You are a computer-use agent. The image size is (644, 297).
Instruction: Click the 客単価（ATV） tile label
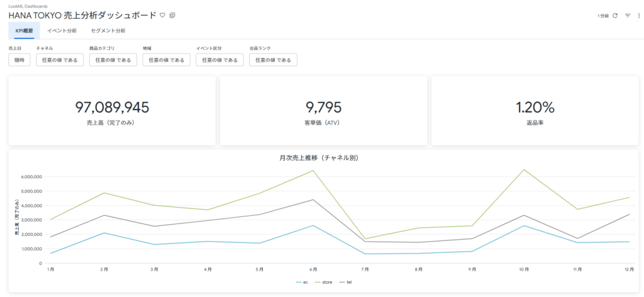coord(324,123)
